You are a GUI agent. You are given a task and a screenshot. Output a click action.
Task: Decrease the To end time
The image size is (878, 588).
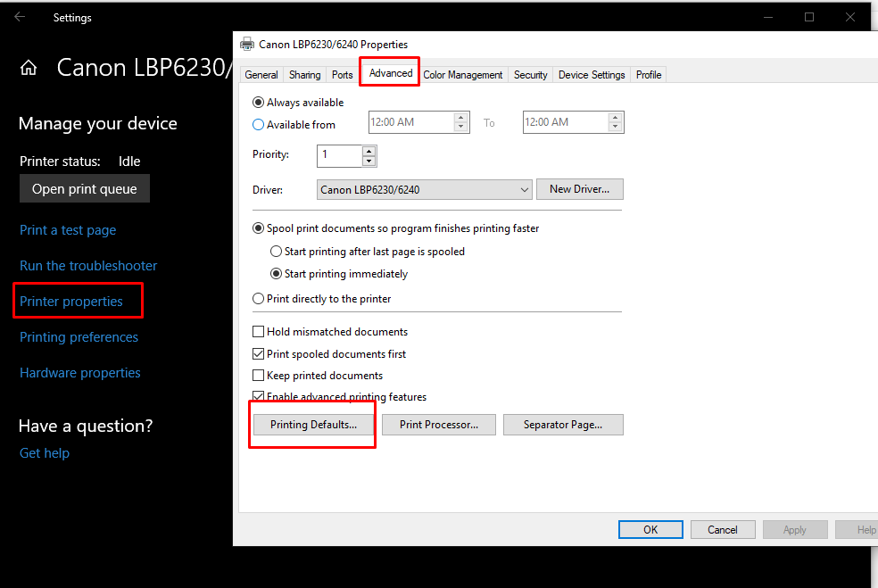point(616,127)
